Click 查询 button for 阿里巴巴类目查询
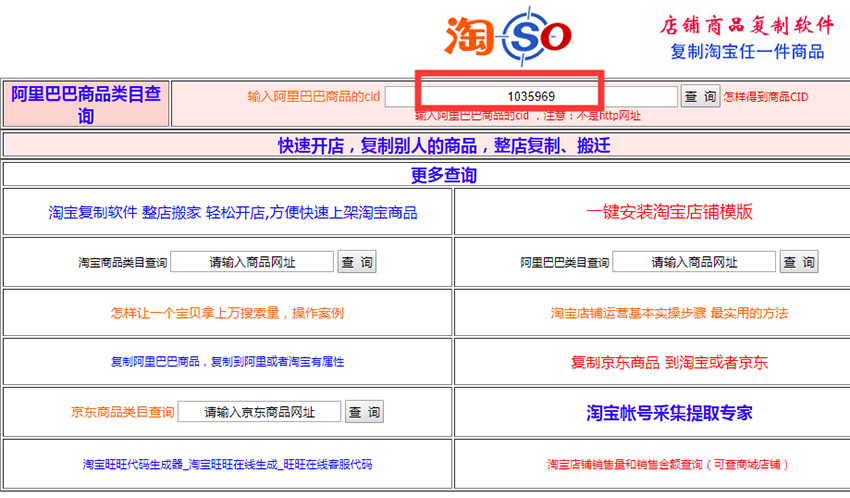The image size is (850, 498). 799,262
